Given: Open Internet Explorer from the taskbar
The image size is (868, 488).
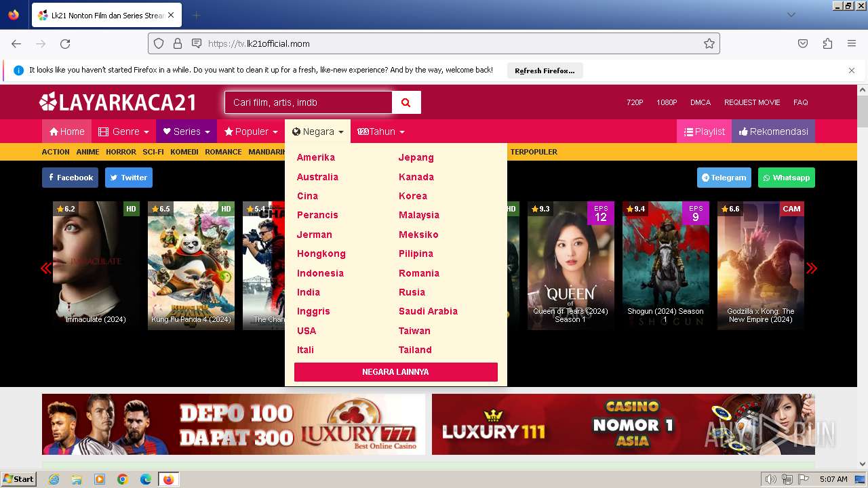Looking at the screenshot, I should 54,479.
